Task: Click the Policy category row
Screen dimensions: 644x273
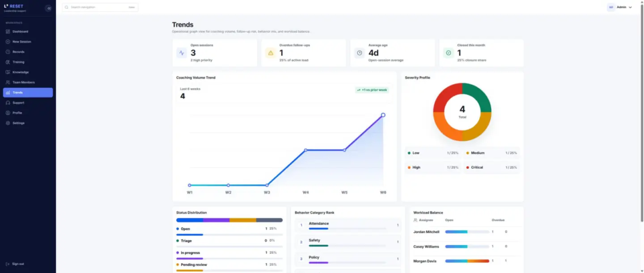Action: coord(348,259)
